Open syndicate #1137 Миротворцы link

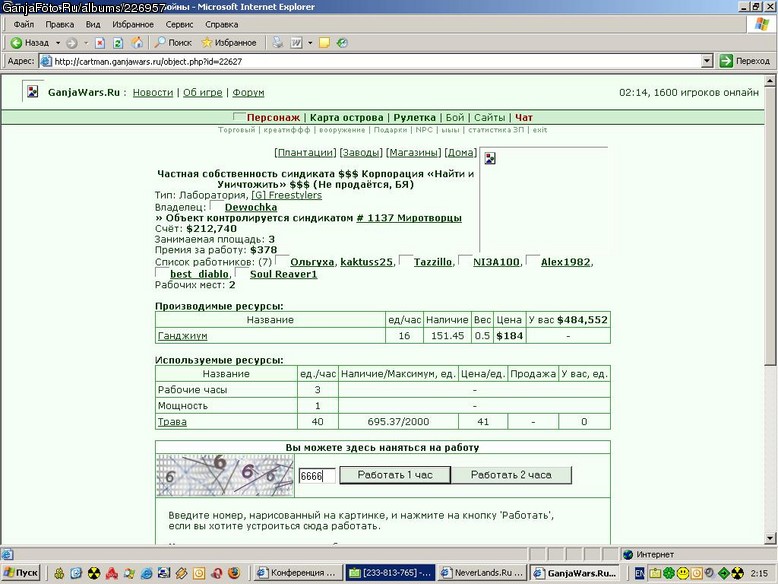click(409, 218)
